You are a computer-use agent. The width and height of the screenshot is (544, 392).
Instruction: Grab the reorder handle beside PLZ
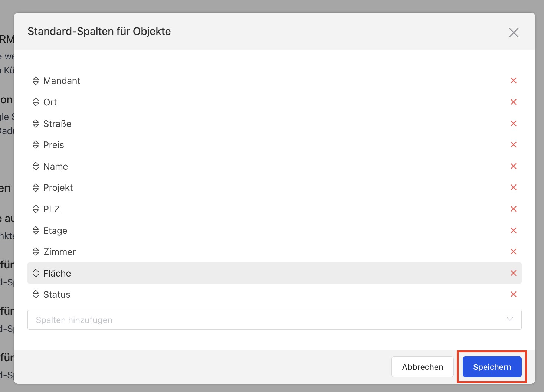coord(36,209)
